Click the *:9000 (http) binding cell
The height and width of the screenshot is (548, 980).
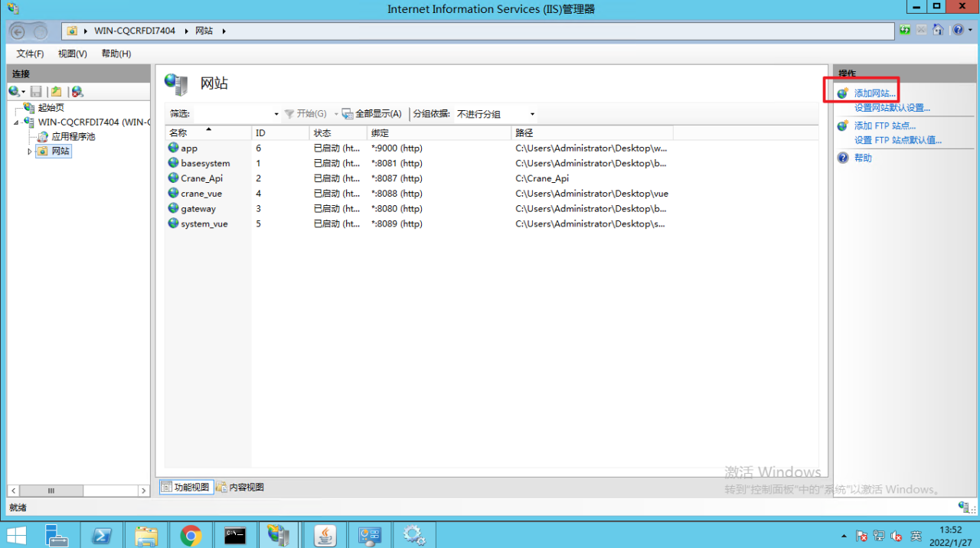coord(397,148)
